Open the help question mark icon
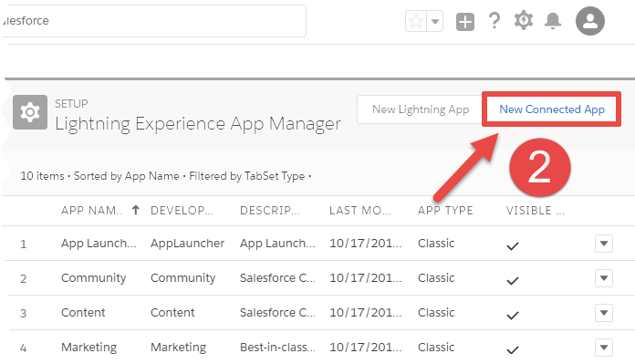Viewport: 635px width, 364px height. pyautogui.click(x=494, y=21)
